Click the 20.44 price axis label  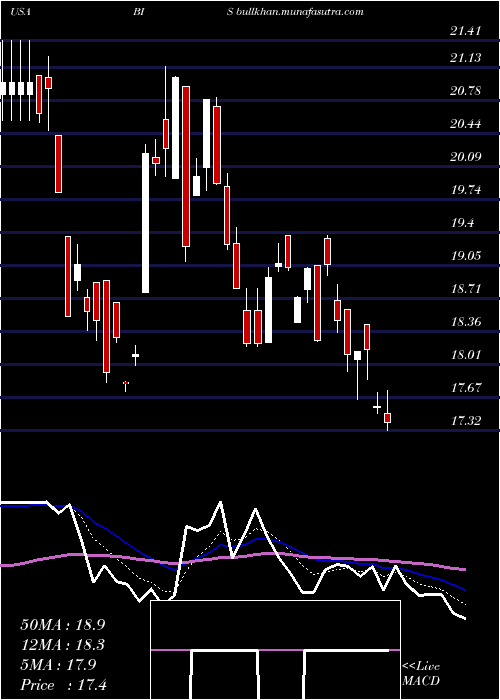466,124
